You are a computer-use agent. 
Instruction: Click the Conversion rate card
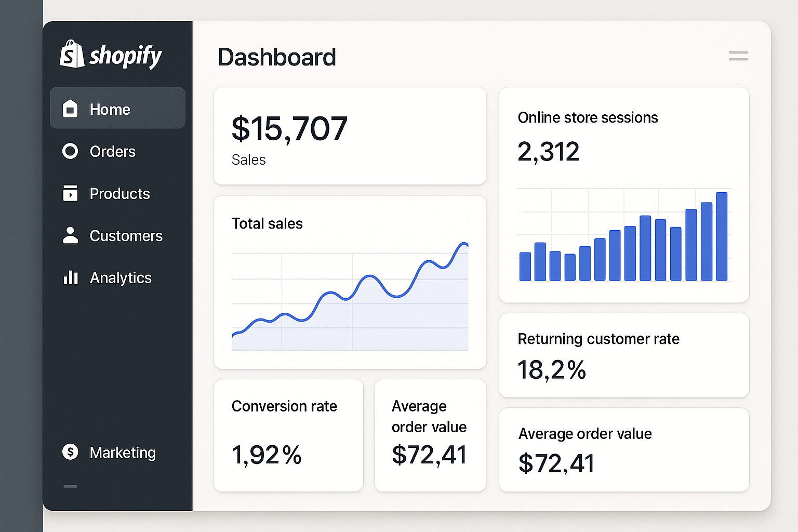pyautogui.click(x=288, y=435)
